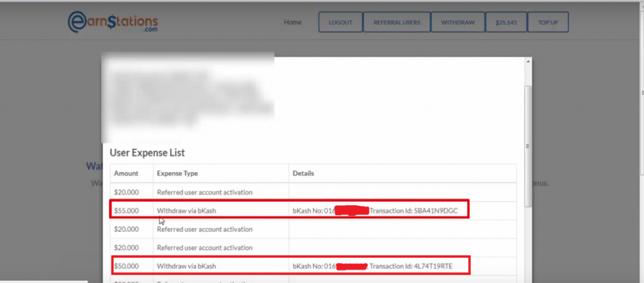Select the $55.000 amount cell
The width and height of the screenshot is (644, 283).
[x=126, y=210]
